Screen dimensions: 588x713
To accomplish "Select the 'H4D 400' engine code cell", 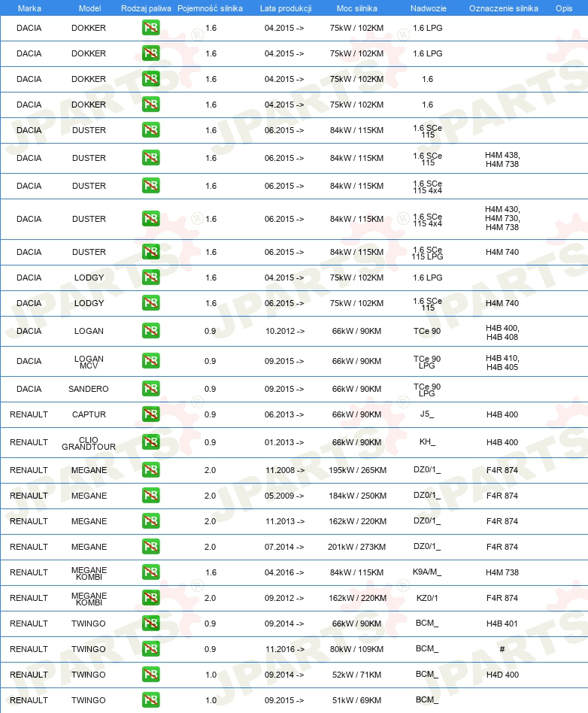I will point(502,675).
